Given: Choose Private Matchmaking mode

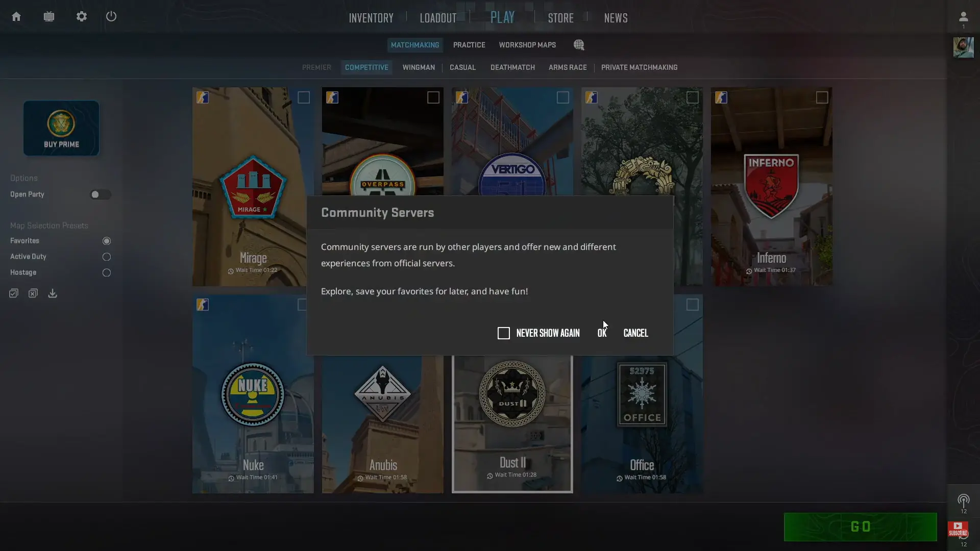Looking at the screenshot, I should pos(639,67).
